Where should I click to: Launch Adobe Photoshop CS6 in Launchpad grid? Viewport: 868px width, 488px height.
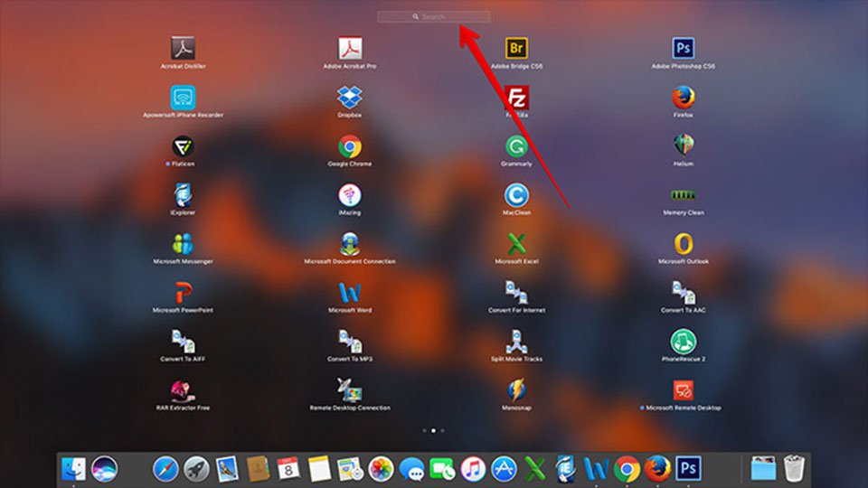pyautogui.click(x=684, y=49)
